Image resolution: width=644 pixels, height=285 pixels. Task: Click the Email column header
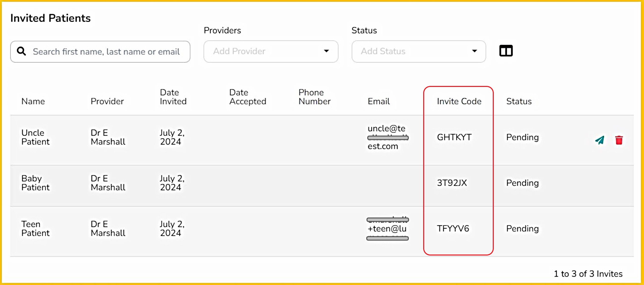pos(379,101)
